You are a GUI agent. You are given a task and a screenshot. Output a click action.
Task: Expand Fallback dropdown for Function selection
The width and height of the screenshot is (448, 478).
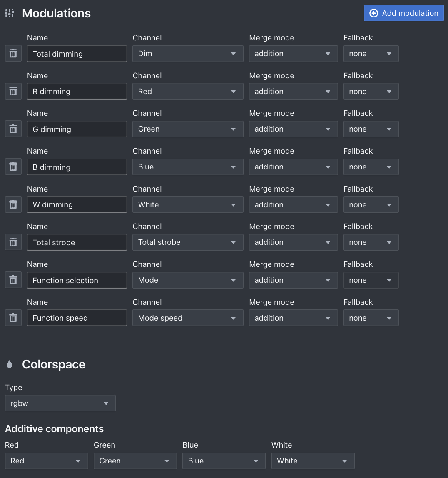371,280
